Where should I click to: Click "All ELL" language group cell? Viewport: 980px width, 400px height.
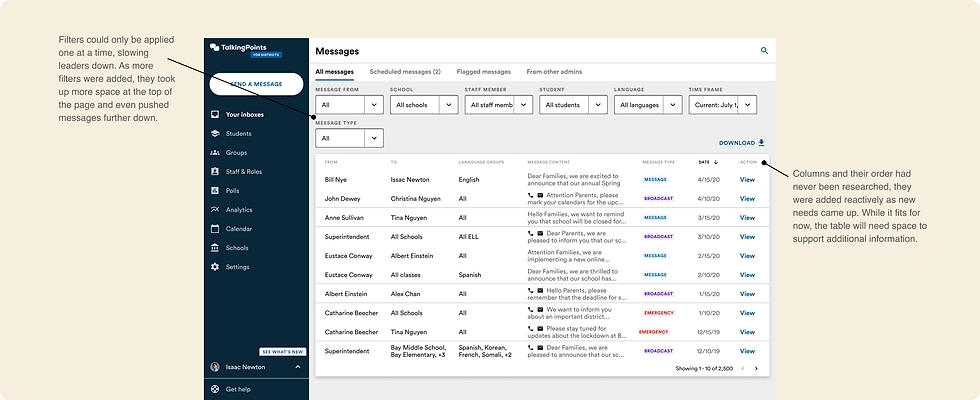click(468, 237)
